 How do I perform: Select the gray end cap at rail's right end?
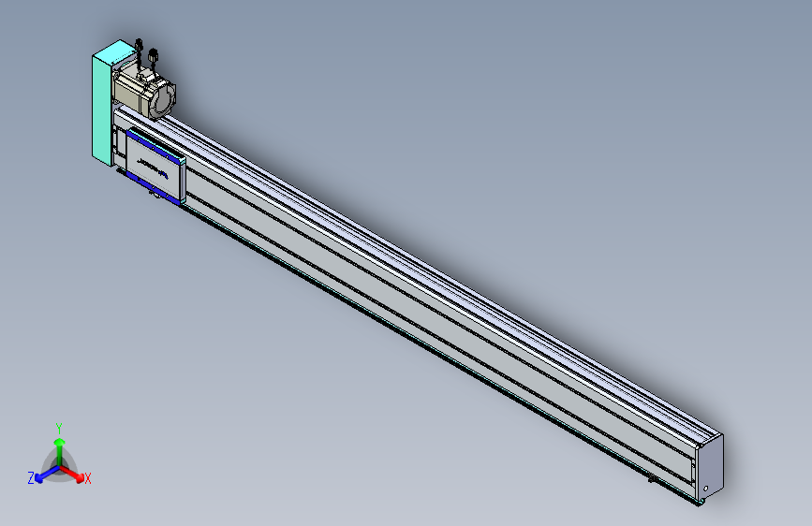(x=710, y=469)
